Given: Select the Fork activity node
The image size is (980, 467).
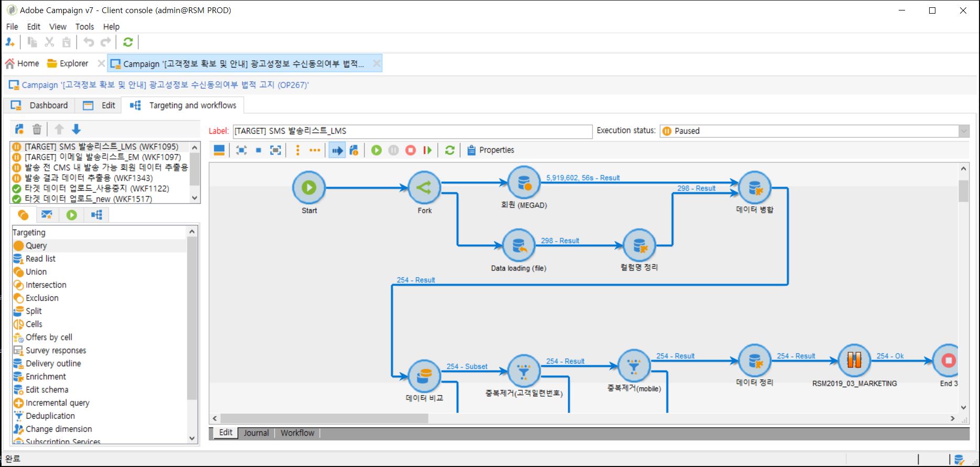Looking at the screenshot, I should pyautogui.click(x=424, y=188).
